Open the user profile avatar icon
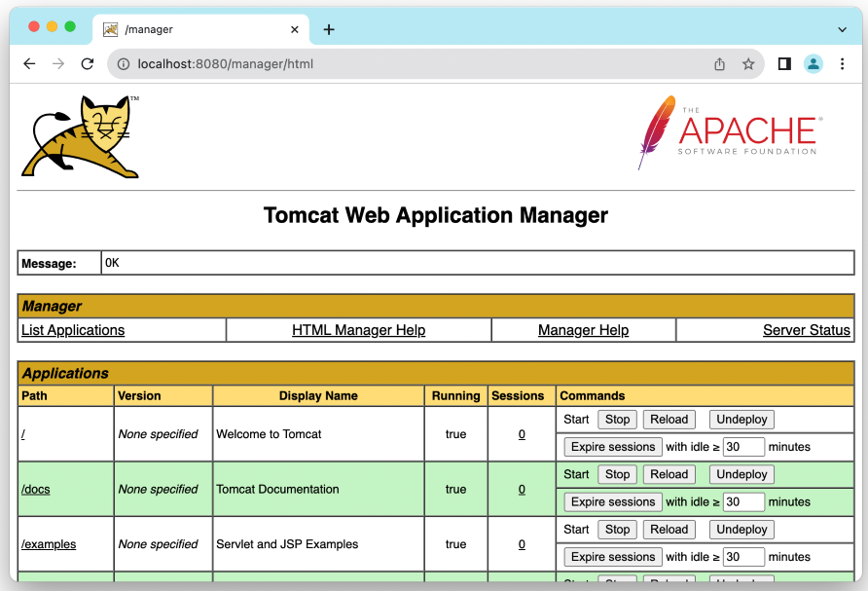The width and height of the screenshot is (868, 591). 814,64
